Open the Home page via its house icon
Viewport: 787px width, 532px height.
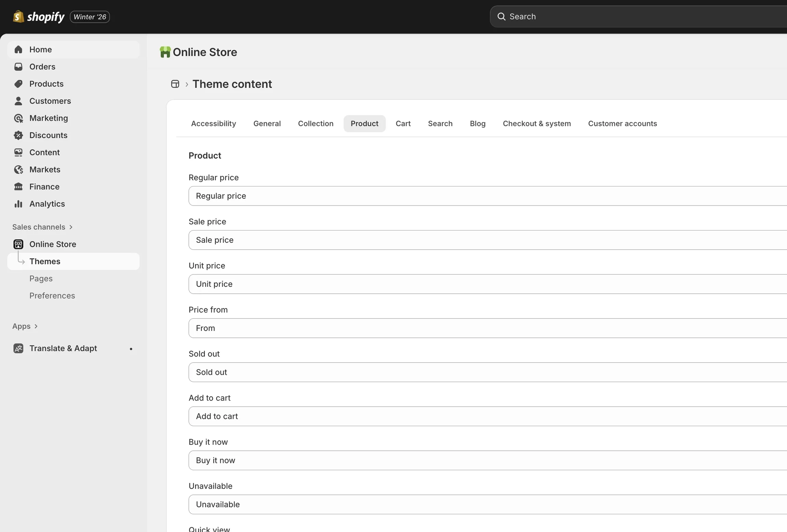pyautogui.click(x=18, y=49)
